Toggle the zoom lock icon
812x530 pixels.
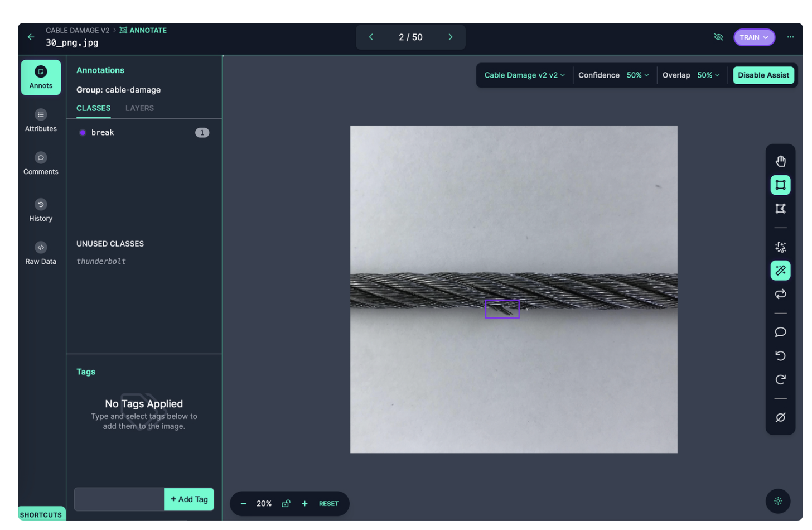coord(286,503)
